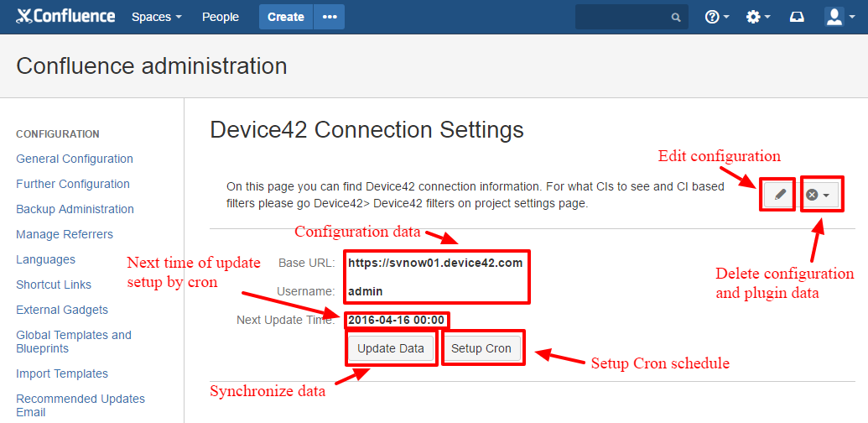868x423 pixels.
Task: Select the username value admin
Action: (x=366, y=290)
